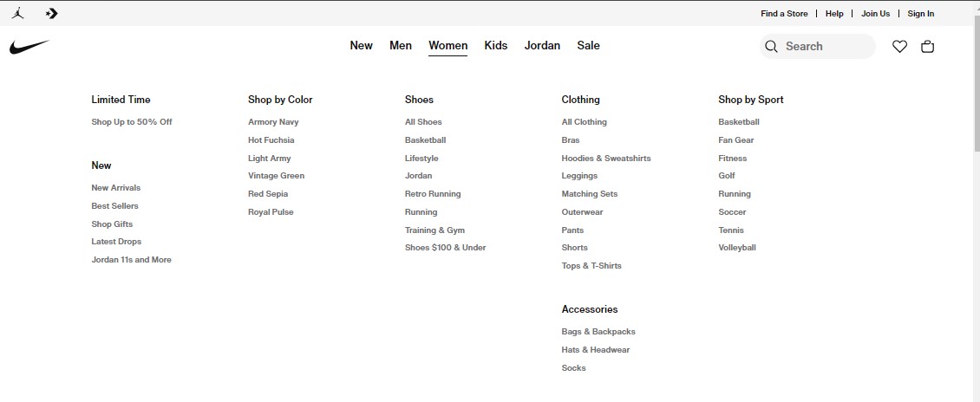Image resolution: width=980 pixels, height=402 pixels.
Task: Open Shoes $100 & Under
Action: point(445,248)
